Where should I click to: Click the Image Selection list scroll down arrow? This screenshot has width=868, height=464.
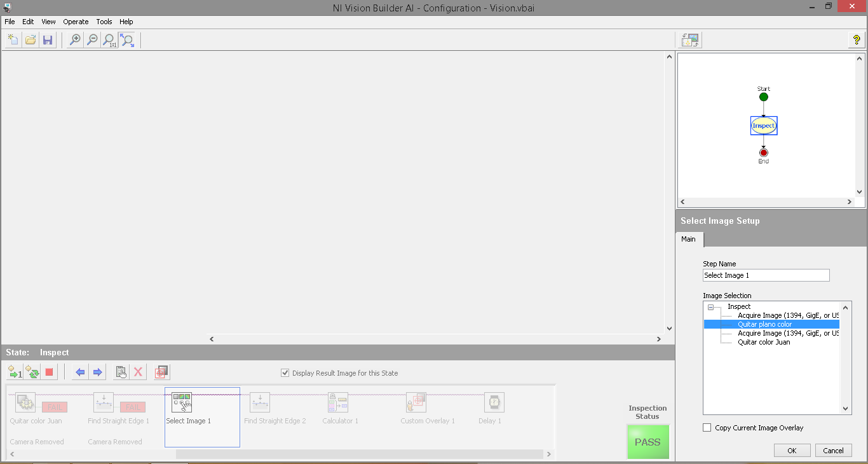coord(846,409)
